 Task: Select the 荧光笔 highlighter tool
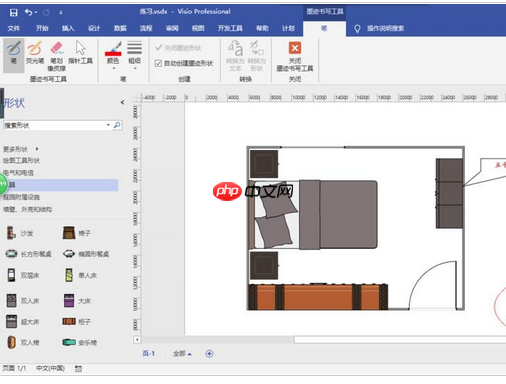pyautogui.click(x=35, y=53)
